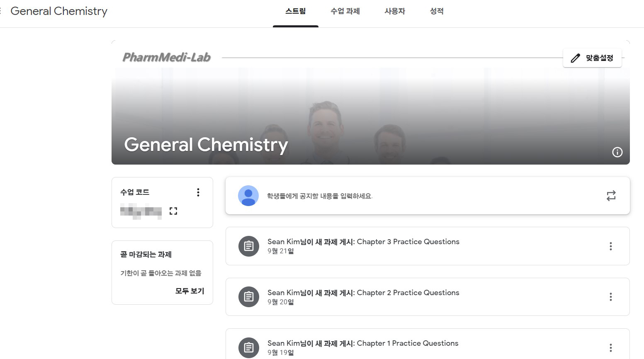Click the Chapter 3 assignment clipboard icon
644x359 pixels.
249,246
